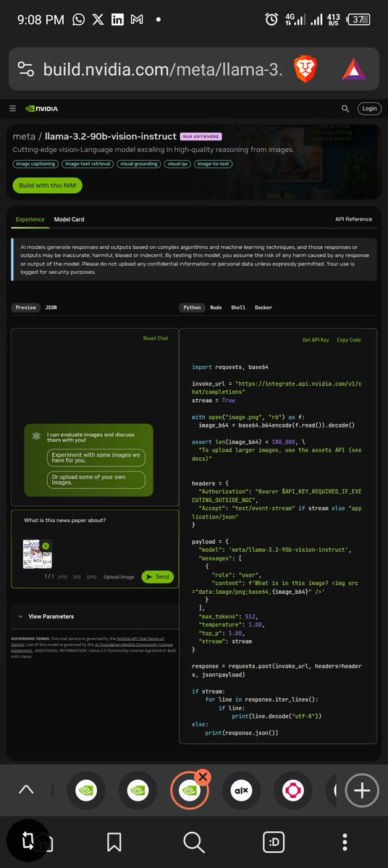Open the NVIDIA hamburger menu

[12, 109]
